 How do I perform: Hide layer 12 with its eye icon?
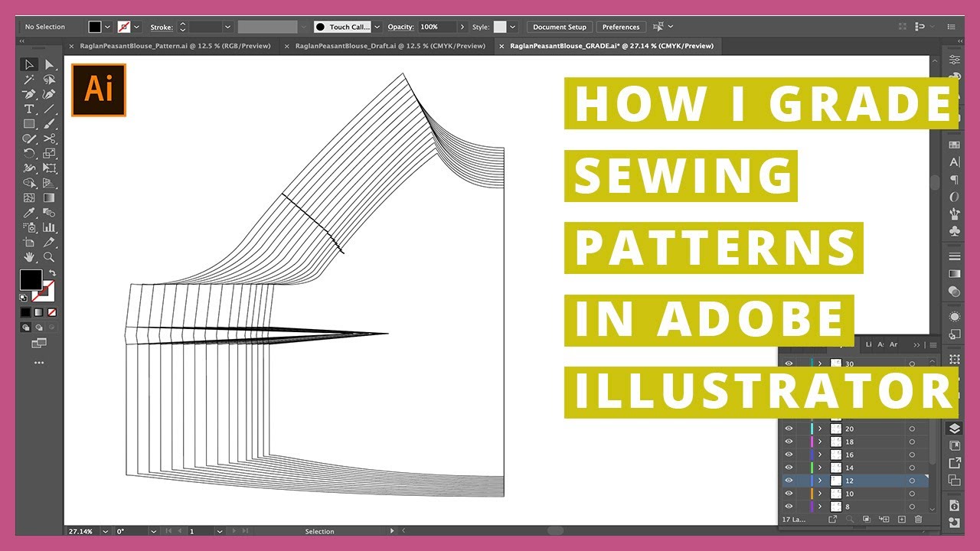click(x=789, y=481)
